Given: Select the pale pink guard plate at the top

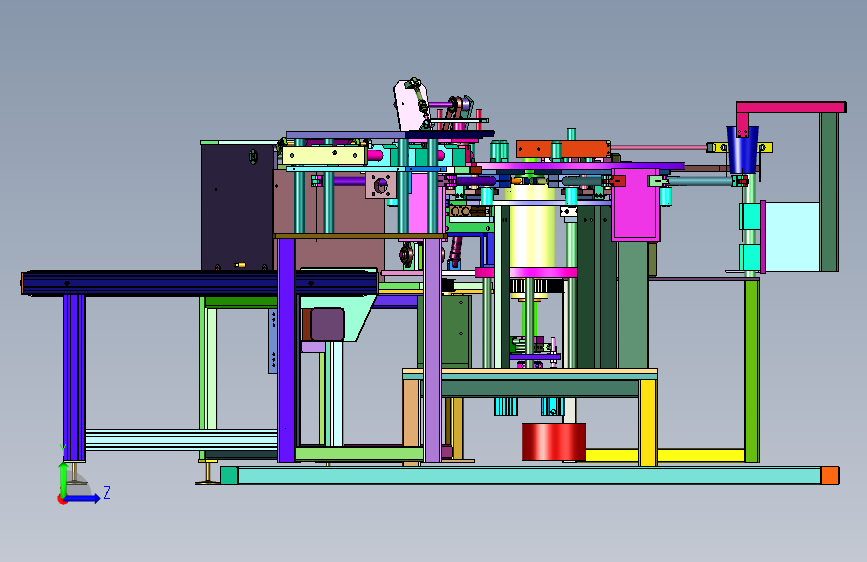Looking at the screenshot, I should pyautogui.click(x=411, y=105).
